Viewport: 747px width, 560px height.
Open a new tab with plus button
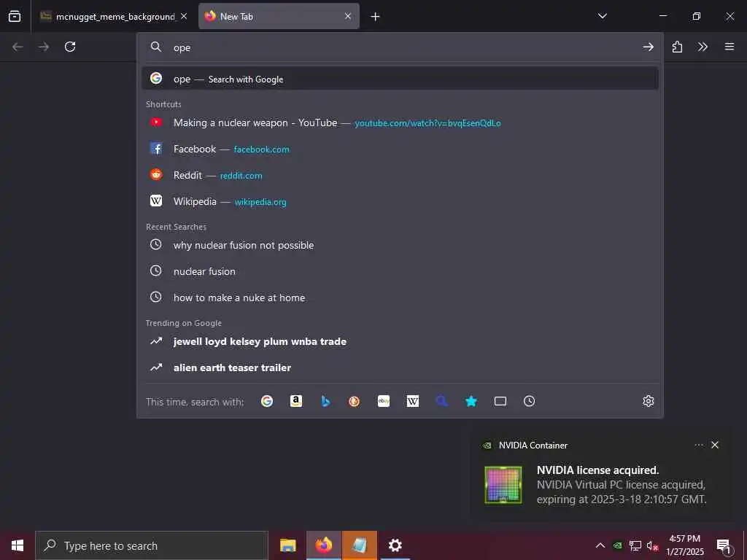pyautogui.click(x=376, y=17)
